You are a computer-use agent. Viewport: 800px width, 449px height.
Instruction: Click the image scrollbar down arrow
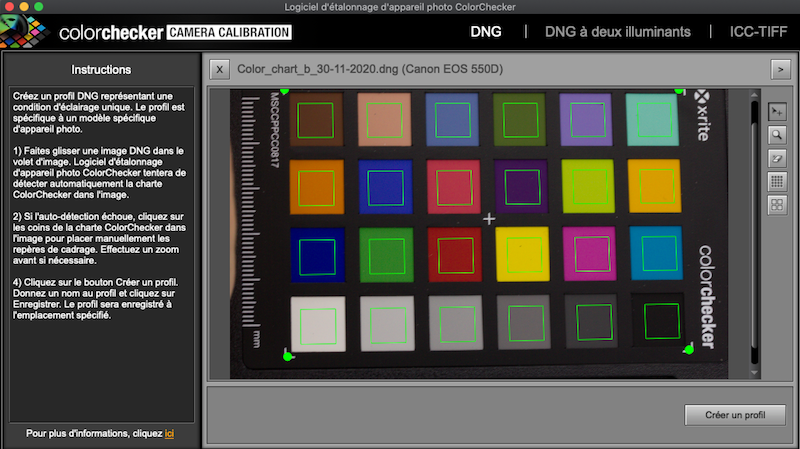tap(754, 373)
